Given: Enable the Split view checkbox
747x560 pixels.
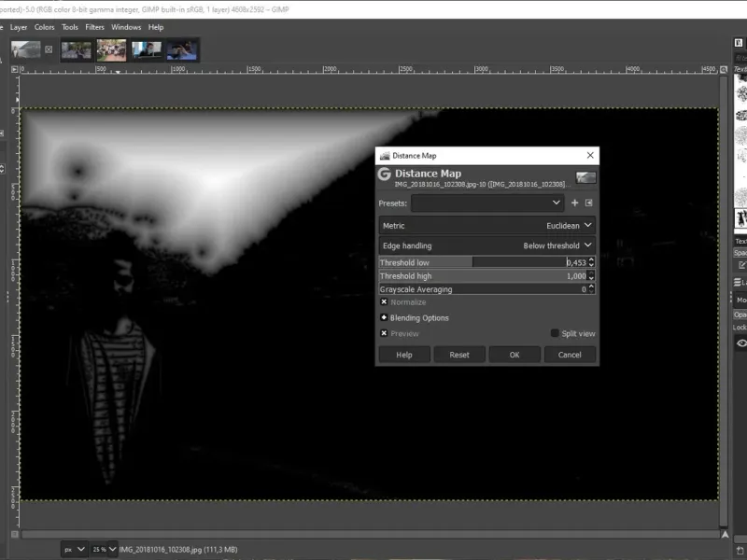Looking at the screenshot, I should (555, 333).
